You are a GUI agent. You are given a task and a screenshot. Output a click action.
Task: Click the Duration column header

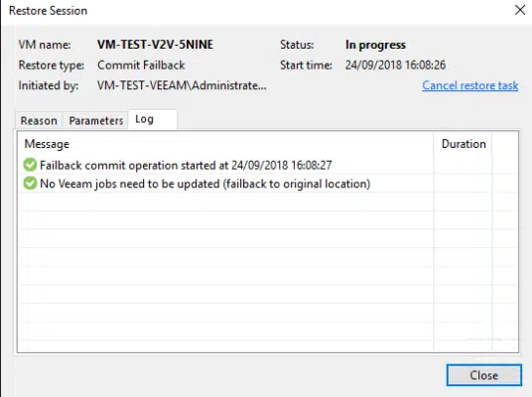point(464,144)
